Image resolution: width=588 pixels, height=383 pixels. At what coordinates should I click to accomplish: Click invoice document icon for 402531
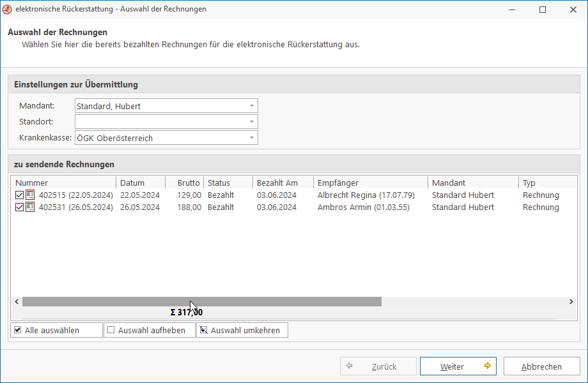30,207
